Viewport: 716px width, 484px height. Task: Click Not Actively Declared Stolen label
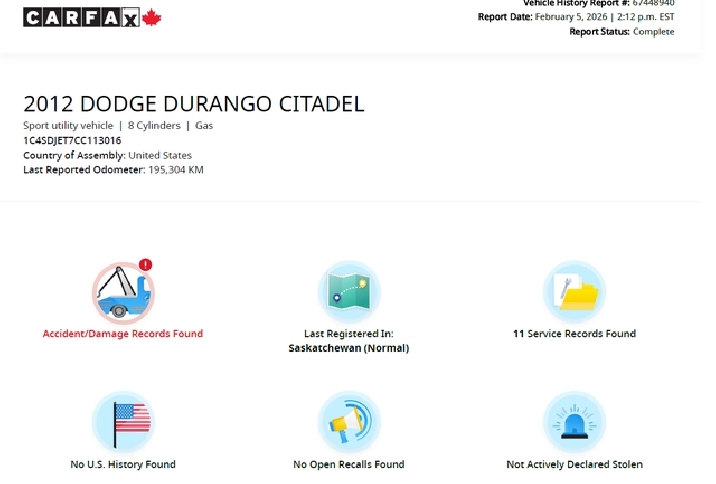click(x=574, y=464)
